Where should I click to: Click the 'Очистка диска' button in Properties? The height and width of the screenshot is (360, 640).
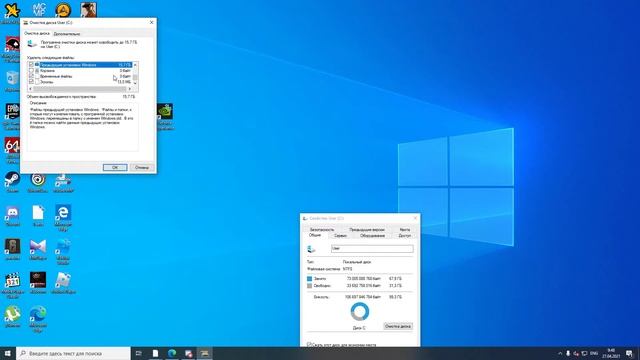(398, 326)
